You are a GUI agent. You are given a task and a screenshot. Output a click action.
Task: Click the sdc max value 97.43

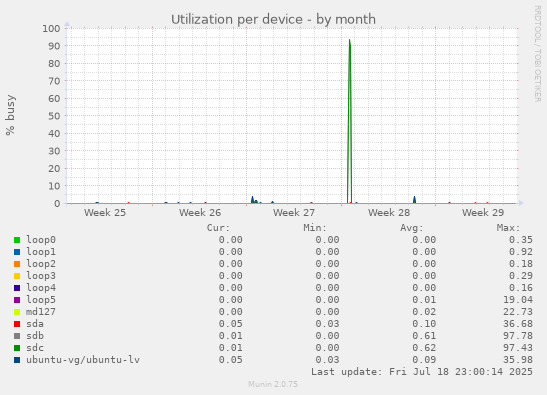coord(518,348)
